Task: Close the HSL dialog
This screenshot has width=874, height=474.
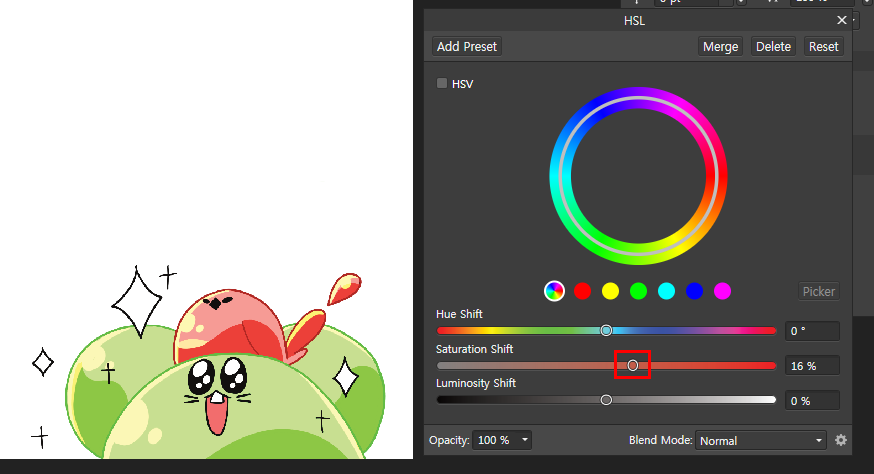Action: pos(842,20)
